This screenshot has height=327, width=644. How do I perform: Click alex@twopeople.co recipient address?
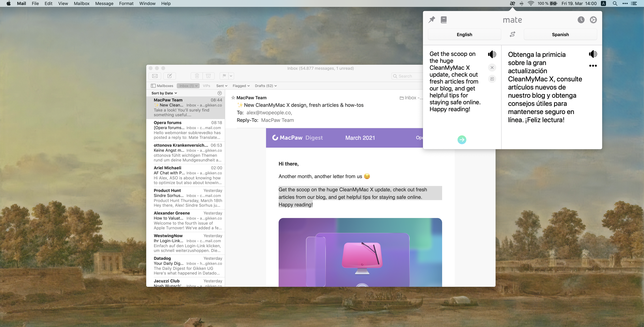click(x=269, y=113)
